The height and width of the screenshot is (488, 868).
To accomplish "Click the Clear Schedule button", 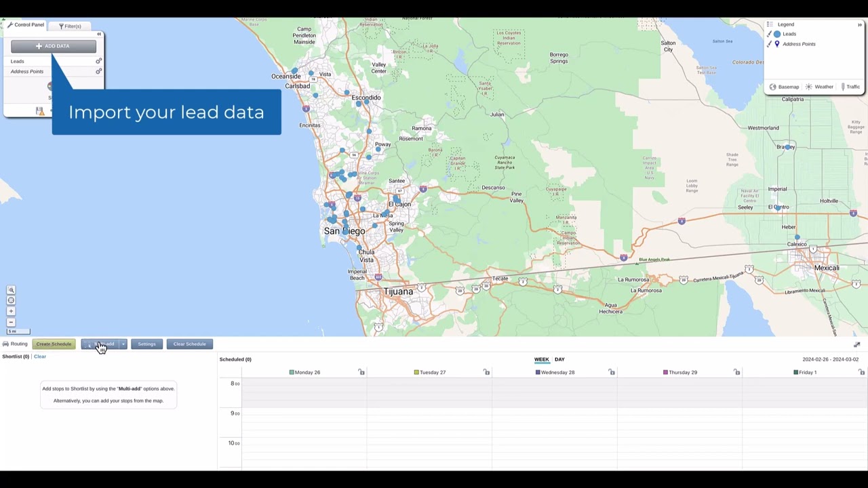I will click(x=189, y=344).
